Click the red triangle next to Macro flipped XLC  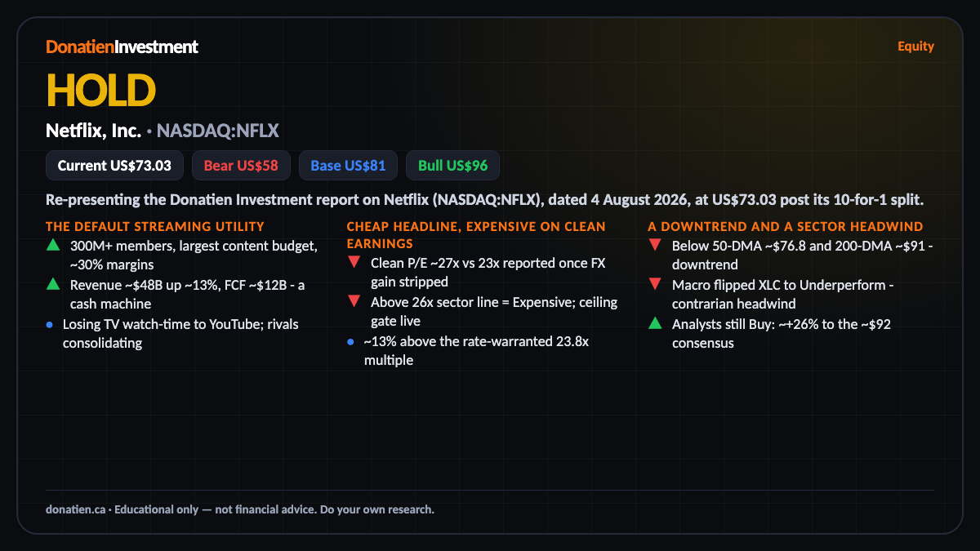click(x=654, y=284)
